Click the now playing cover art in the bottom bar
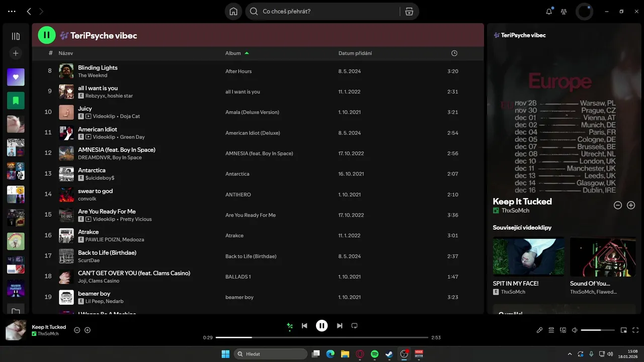 click(x=16, y=330)
